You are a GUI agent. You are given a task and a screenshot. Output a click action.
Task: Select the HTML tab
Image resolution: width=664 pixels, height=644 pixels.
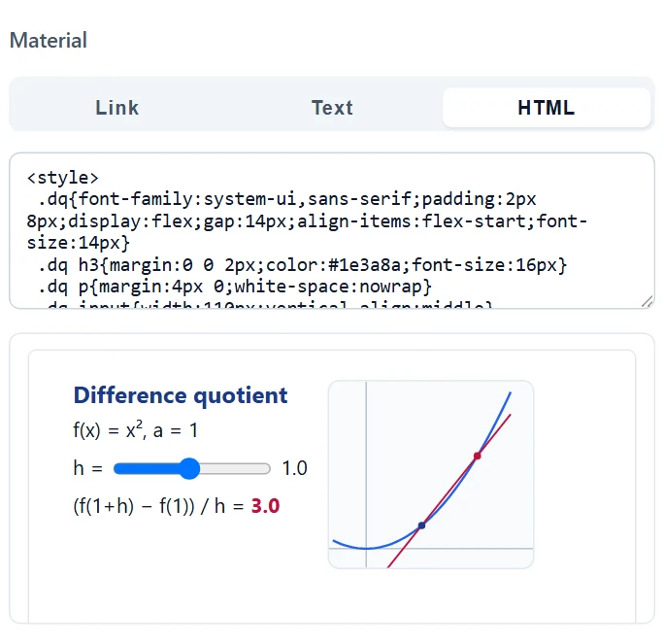click(547, 108)
